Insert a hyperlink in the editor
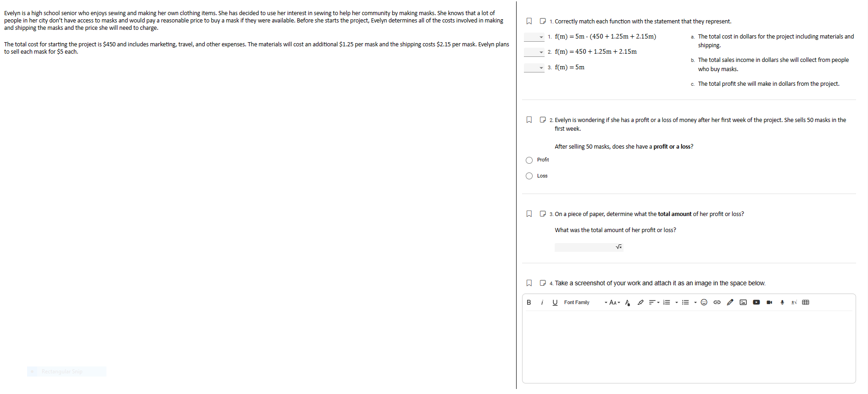The image size is (868, 394). (717, 302)
